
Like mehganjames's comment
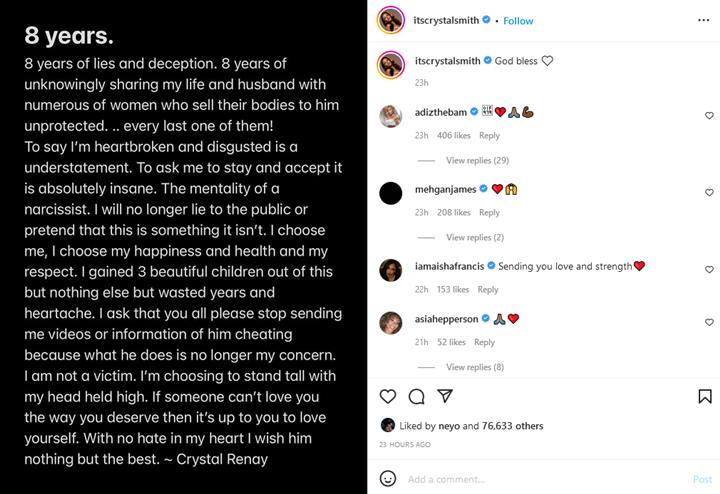coord(709,192)
